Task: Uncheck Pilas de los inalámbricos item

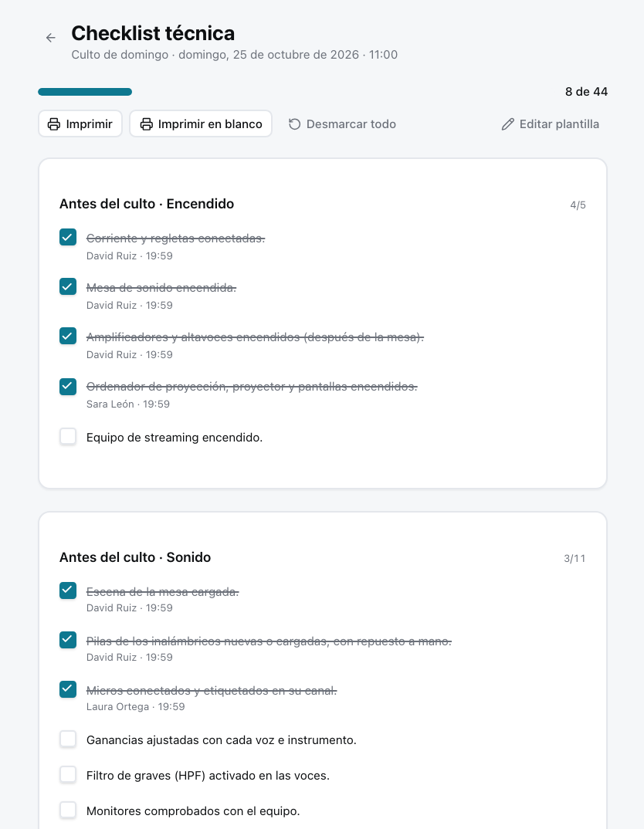Action: point(68,640)
